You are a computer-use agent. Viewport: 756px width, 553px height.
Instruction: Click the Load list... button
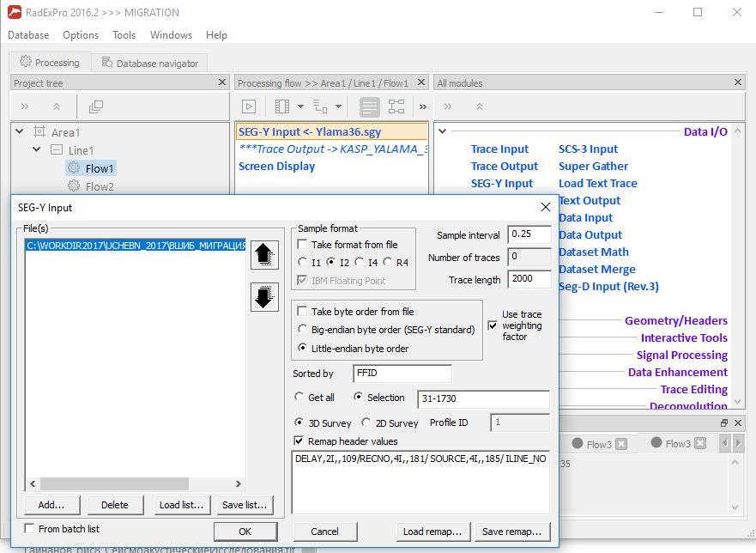click(182, 505)
